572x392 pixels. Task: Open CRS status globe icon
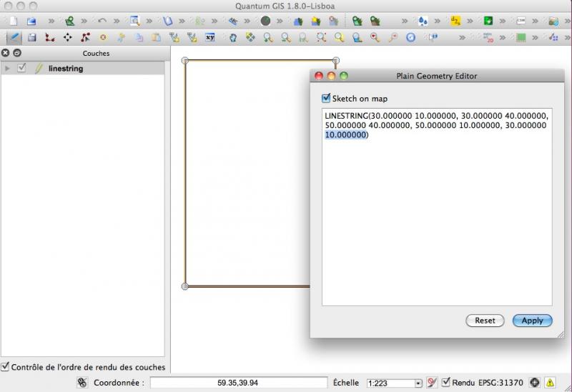coord(534,383)
